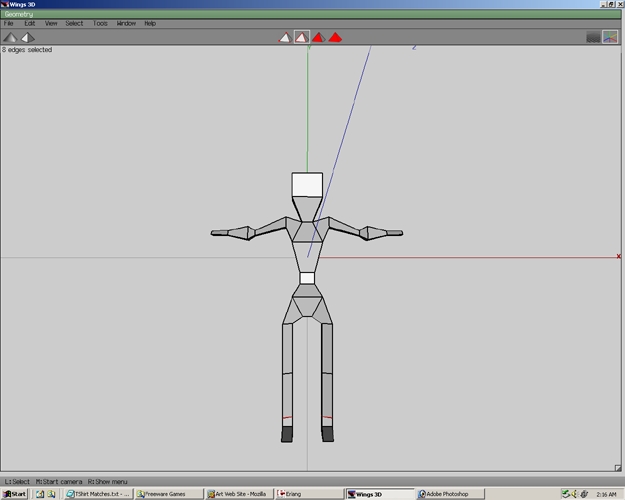This screenshot has width=625, height=500.
Task: Open the Edit menu
Action: click(x=29, y=24)
